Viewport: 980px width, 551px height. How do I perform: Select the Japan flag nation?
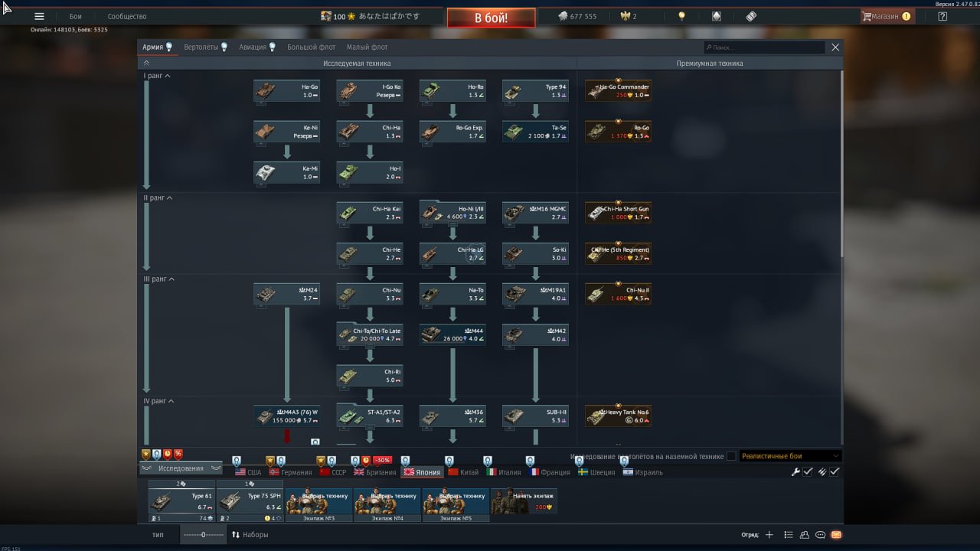click(x=422, y=472)
